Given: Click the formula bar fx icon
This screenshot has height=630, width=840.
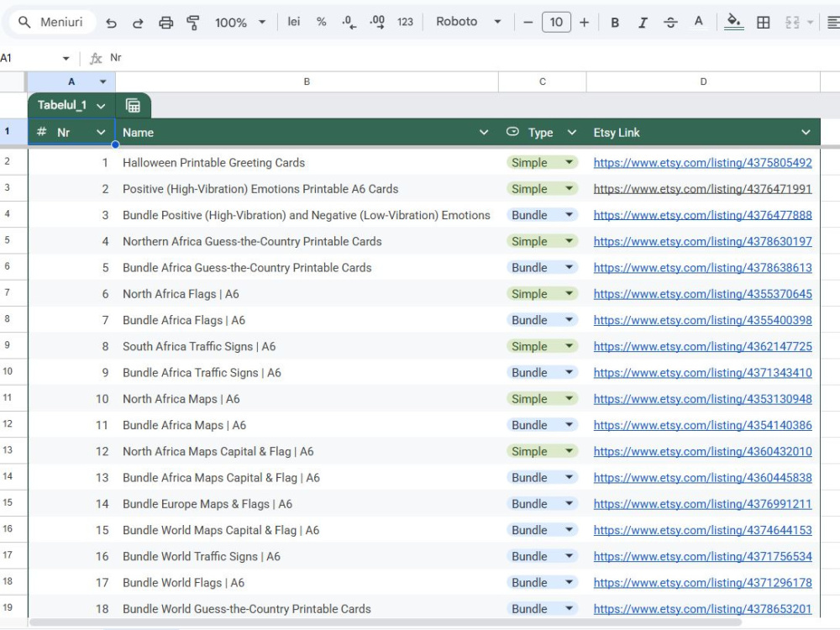Looking at the screenshot, I should (96, 58).
